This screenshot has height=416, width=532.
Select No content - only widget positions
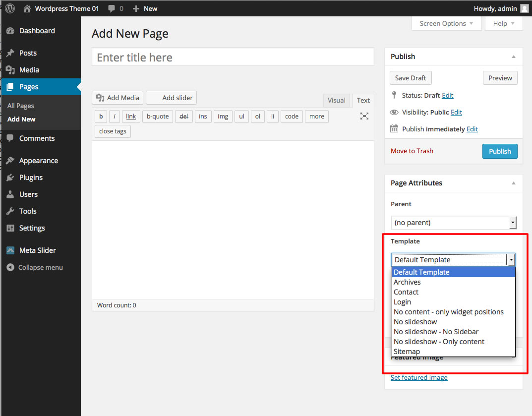(453, 312)
